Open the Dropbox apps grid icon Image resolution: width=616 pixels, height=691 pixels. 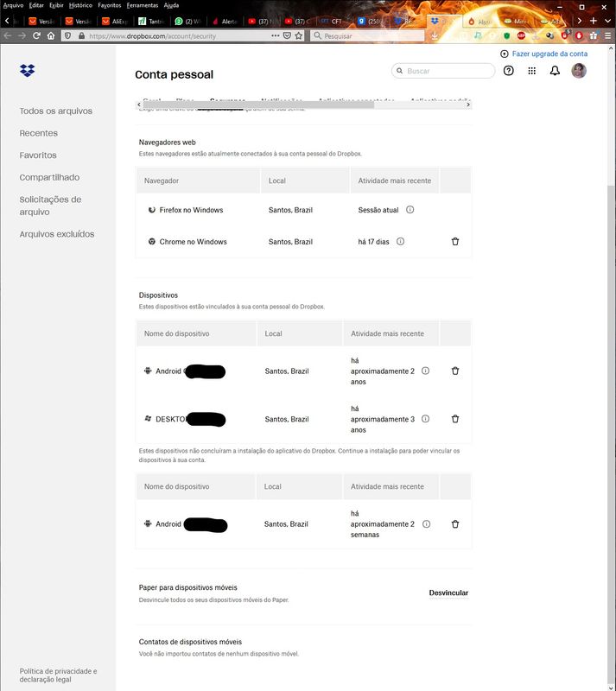(x=532, y=71)
